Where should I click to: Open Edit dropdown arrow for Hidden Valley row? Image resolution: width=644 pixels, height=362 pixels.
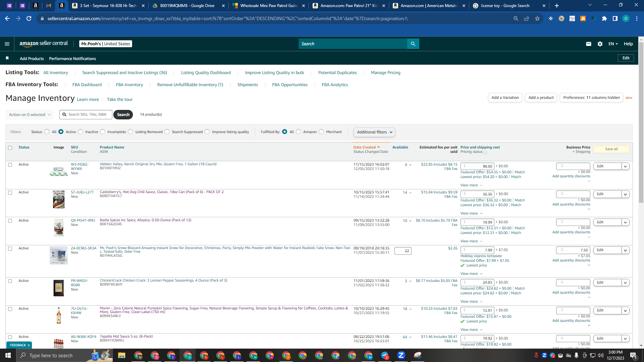[626, 166]
